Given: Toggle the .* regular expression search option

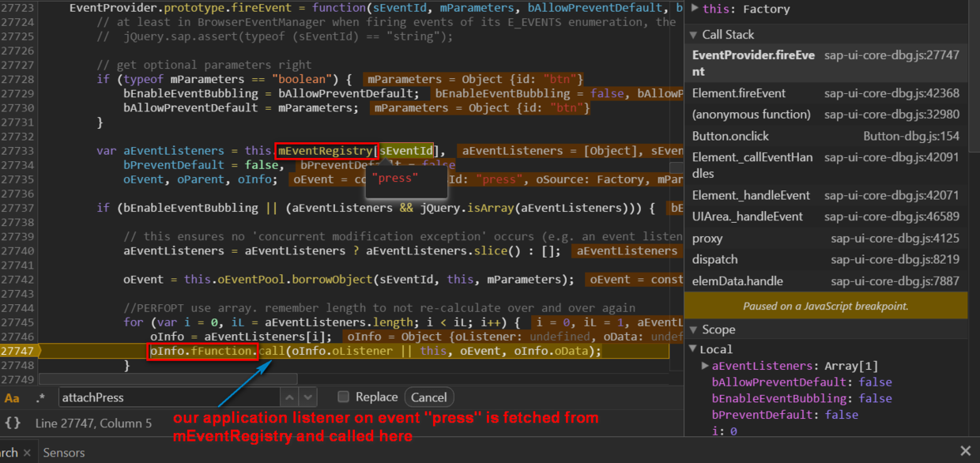Looking at the screenshot, I should pyautogui.click(x=41, y=397).
